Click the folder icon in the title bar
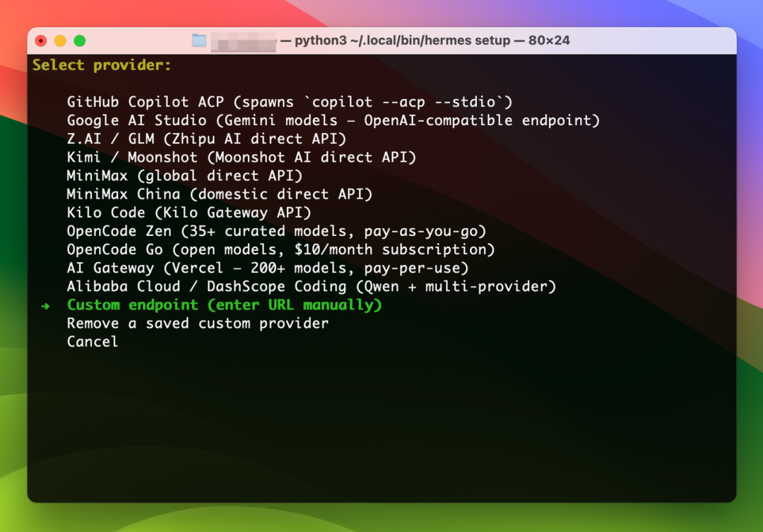Image resolution: width=763 pixels, height=532 pixels. point(199,40)
